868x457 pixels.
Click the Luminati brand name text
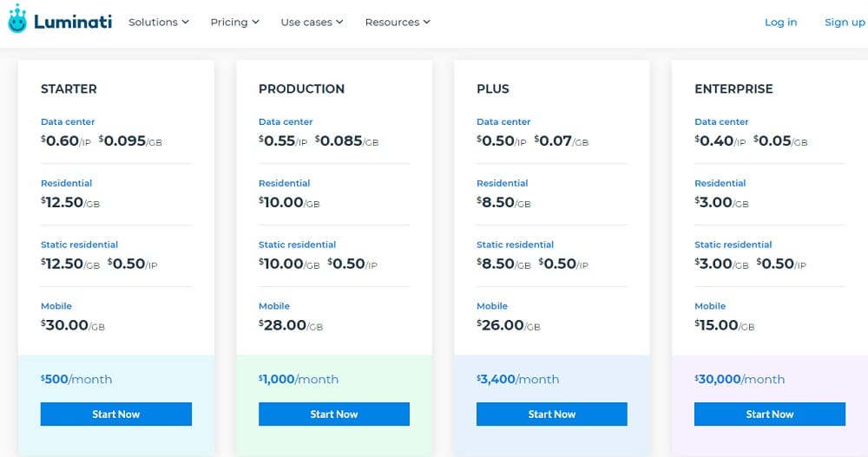coord(73,23)
